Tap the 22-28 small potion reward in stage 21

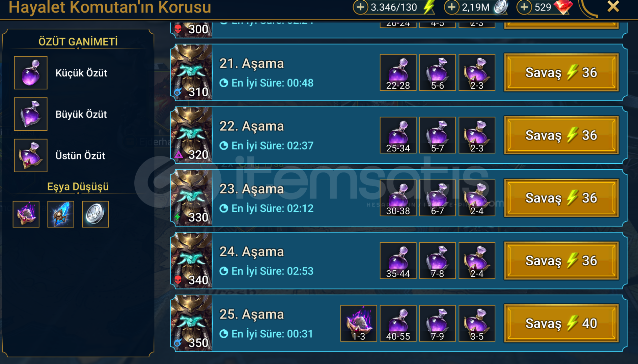pos(398,72)
